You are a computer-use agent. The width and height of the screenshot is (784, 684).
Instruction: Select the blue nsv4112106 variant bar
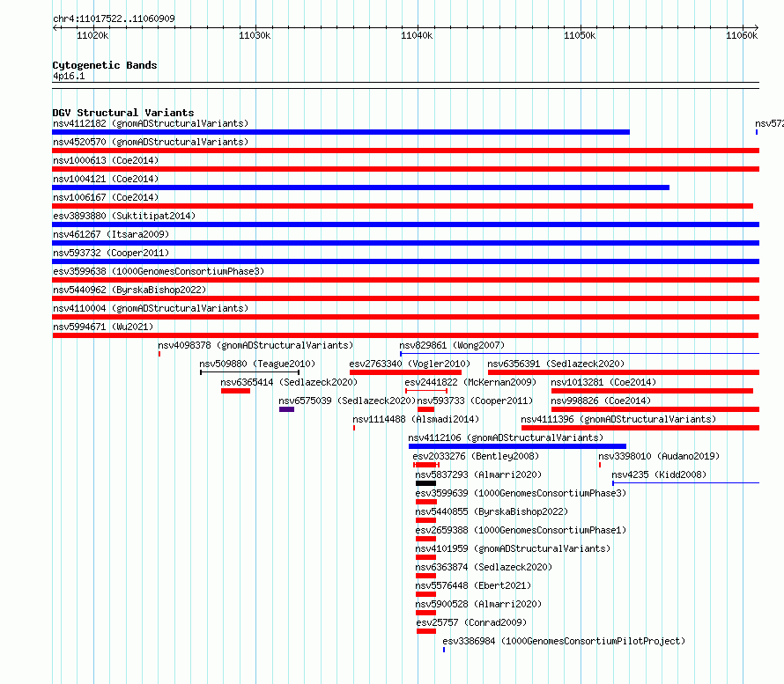[517, 446]
